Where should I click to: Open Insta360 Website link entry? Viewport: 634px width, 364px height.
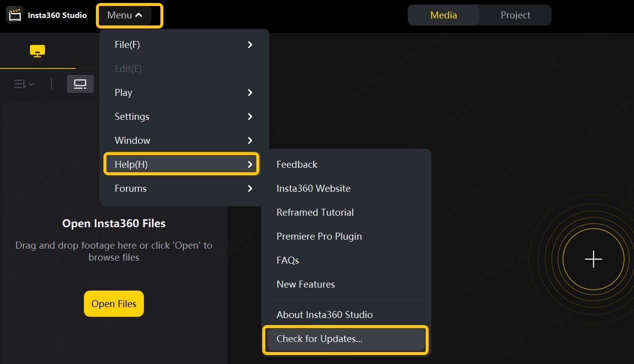click(x=346, y=188)
